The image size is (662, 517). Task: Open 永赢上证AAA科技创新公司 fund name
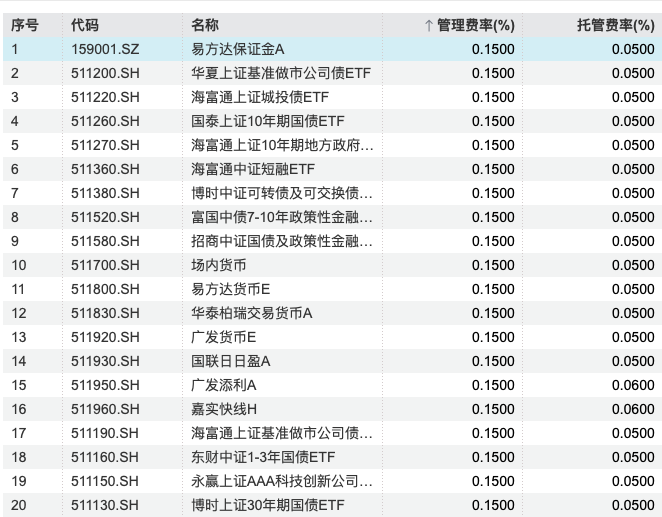point(282,482)
